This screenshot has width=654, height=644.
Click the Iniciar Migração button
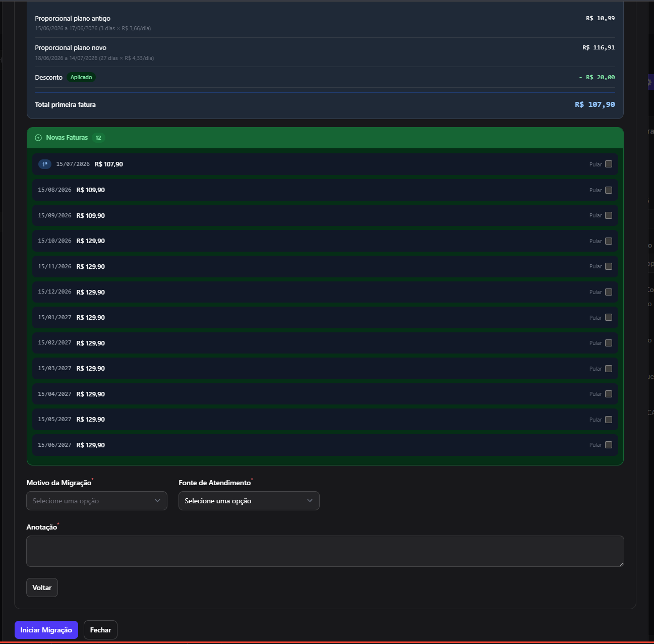point(46,630)
